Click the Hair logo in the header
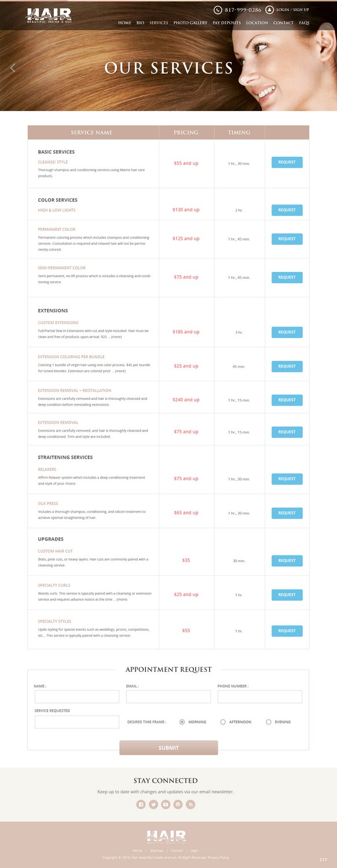Viewport: 337px width, 868px height. (49, 16)
